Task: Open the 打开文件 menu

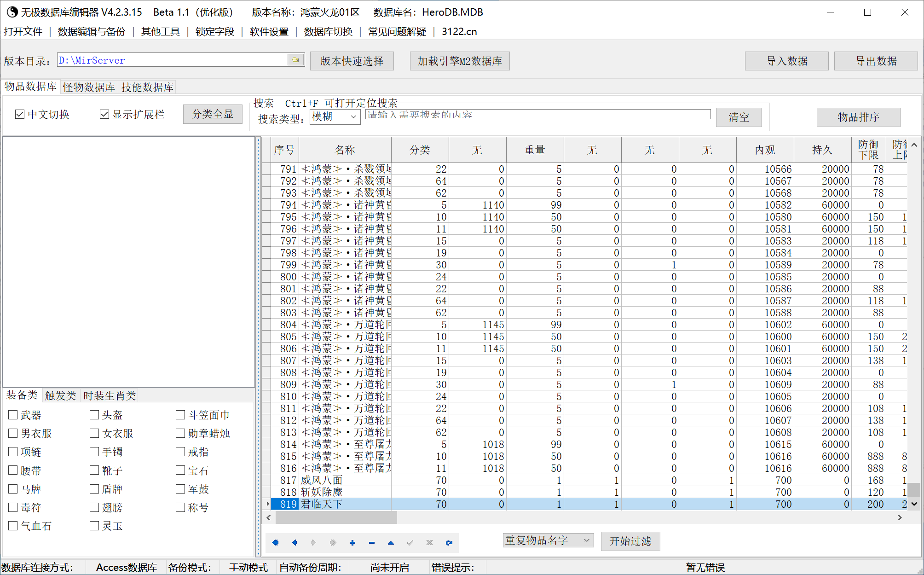Action: click(x=23, y=31)
